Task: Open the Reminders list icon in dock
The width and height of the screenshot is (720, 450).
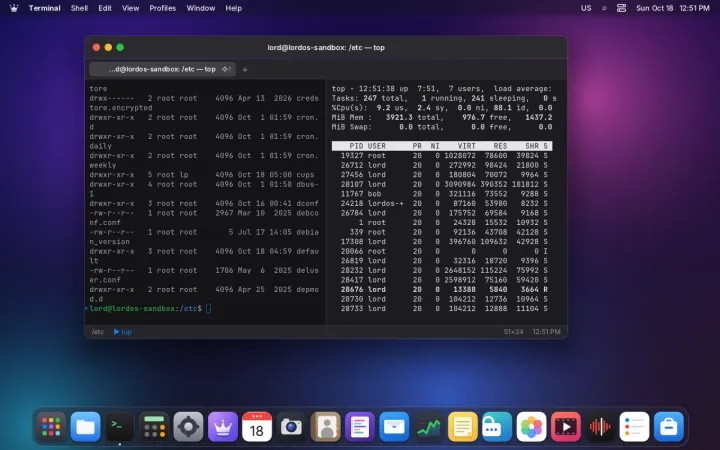Action: 634,427
